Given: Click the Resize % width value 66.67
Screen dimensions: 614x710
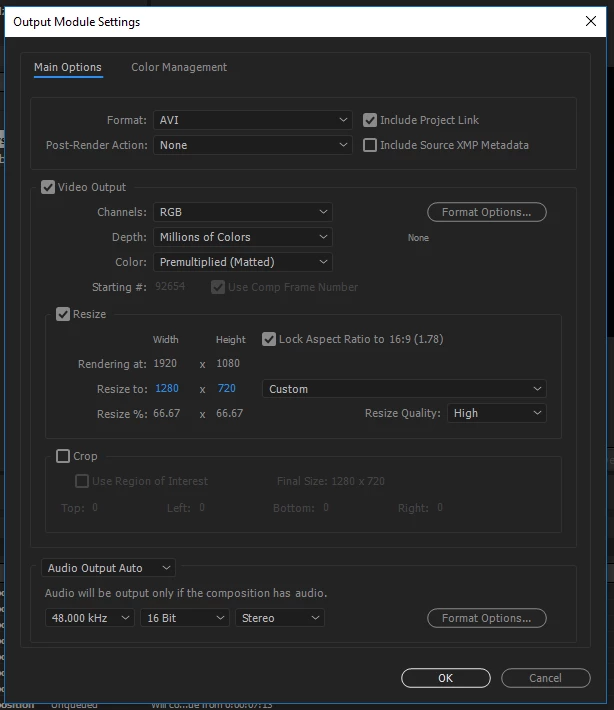Looking at the screenshot, I should [166, 413].
